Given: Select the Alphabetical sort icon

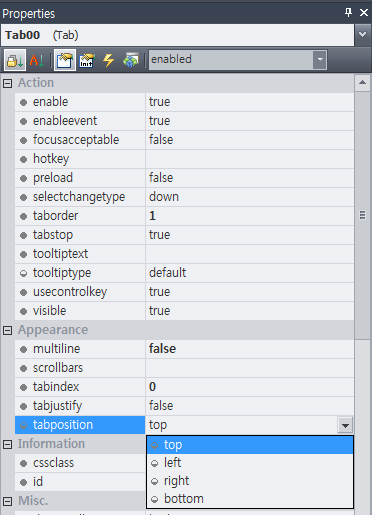Looking at the screenshot, I should [36, 60].
